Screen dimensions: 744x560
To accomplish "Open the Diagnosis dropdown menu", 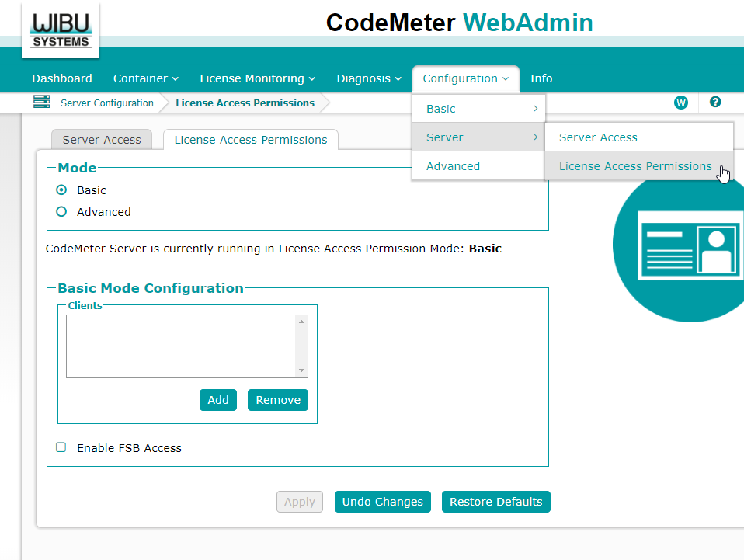I will (369, 78).
